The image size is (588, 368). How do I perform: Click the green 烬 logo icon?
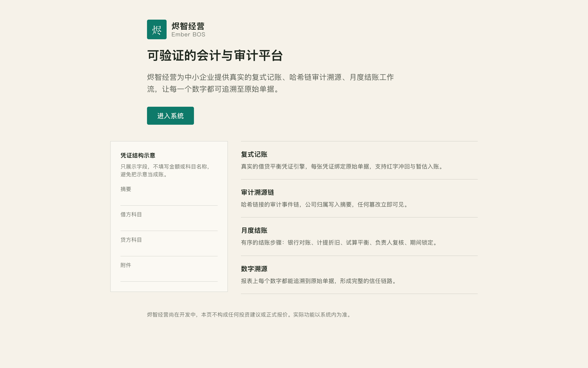point(157,29)
